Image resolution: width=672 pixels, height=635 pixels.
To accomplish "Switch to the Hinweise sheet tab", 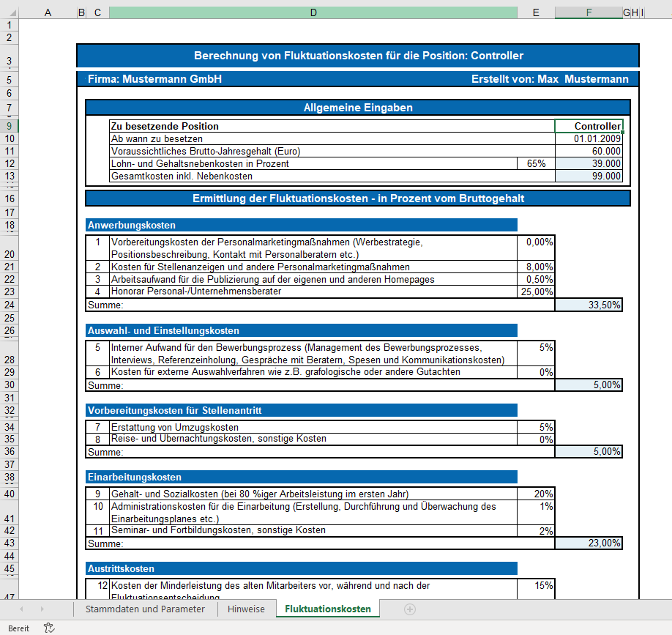I will (246, 609).
